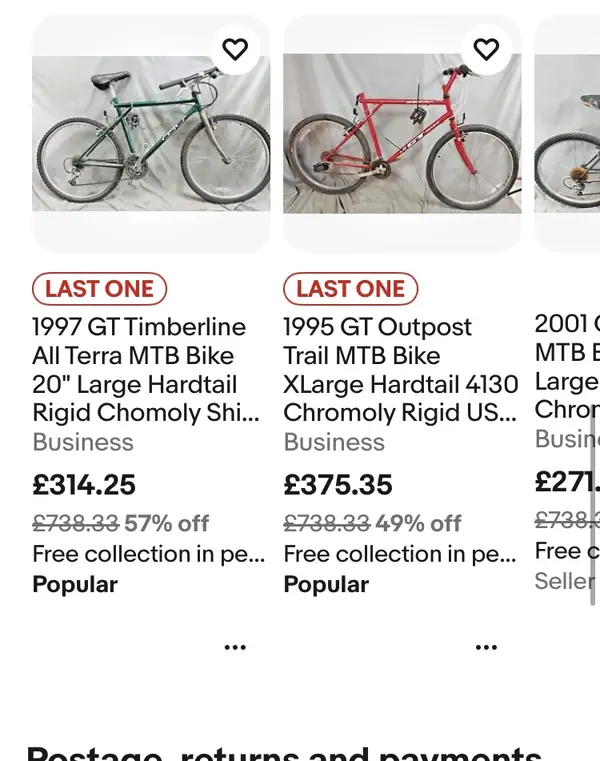The image size is (600, 761).
Task: Select the £375.35 price
Action: click(x=338, y=485)
